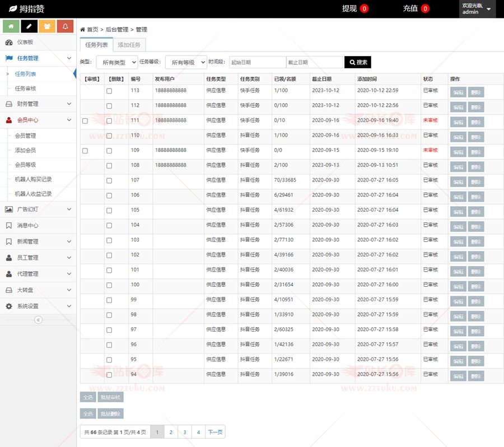The height and width of the screenshot is (447, 504).
Task: Go to 下一页 next page
Action: (x=215, y=432)
